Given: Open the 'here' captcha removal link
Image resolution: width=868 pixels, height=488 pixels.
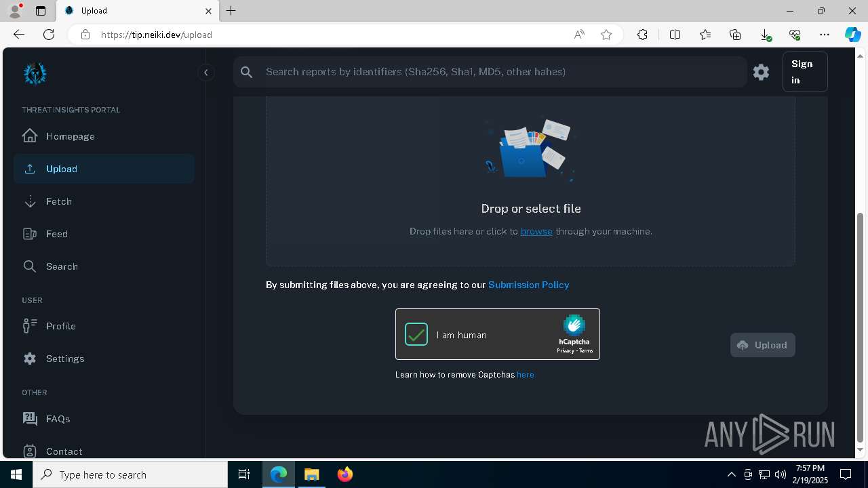Looking at the screenshot, I should click(526, 375).
